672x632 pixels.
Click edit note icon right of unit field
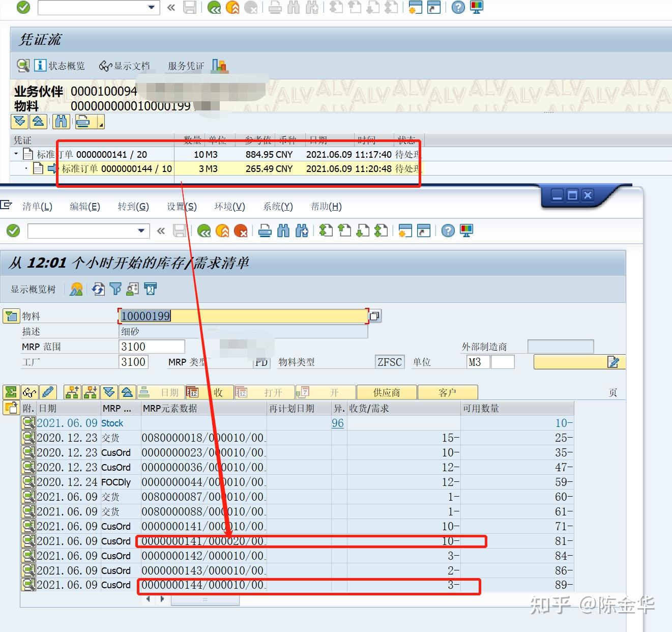[x=613, y=362]
